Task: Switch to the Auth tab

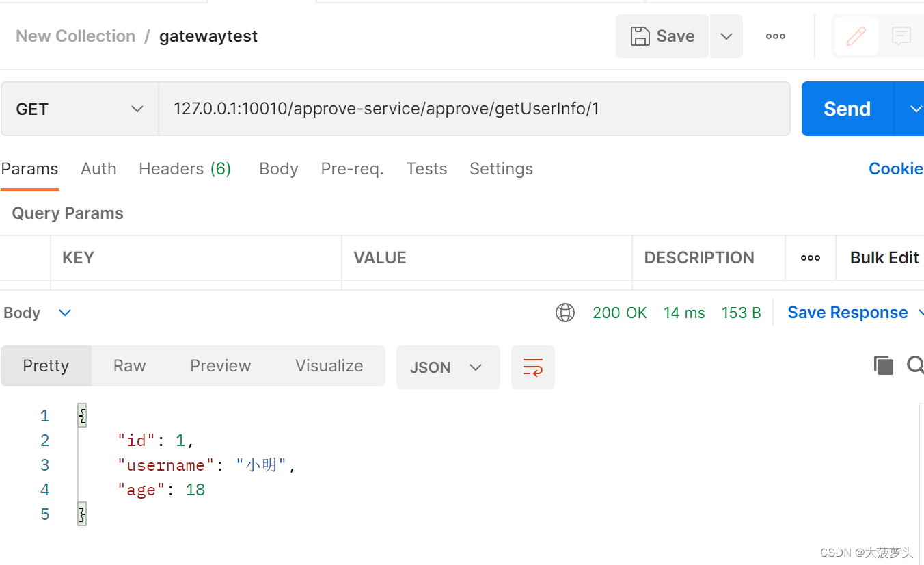Action: tap(98, 169)
